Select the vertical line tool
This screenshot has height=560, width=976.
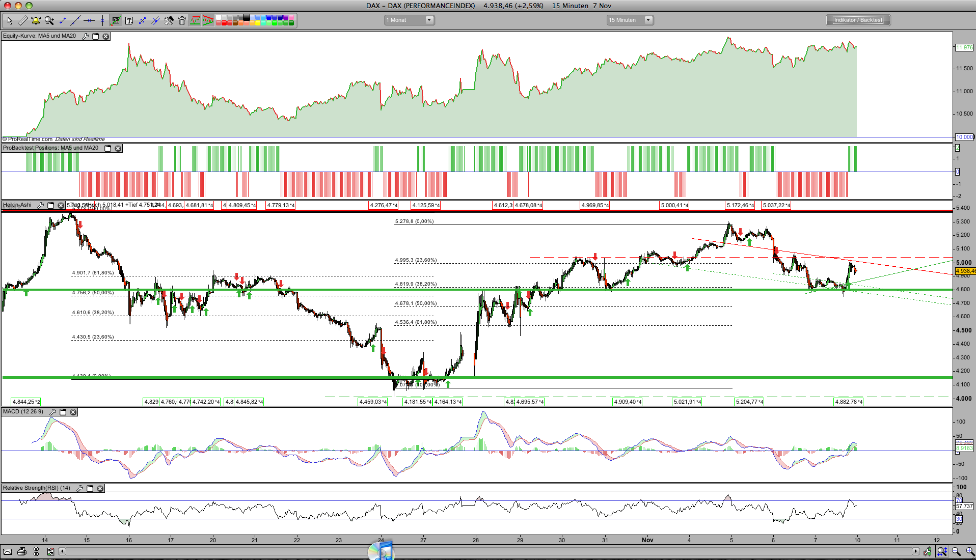102,20
